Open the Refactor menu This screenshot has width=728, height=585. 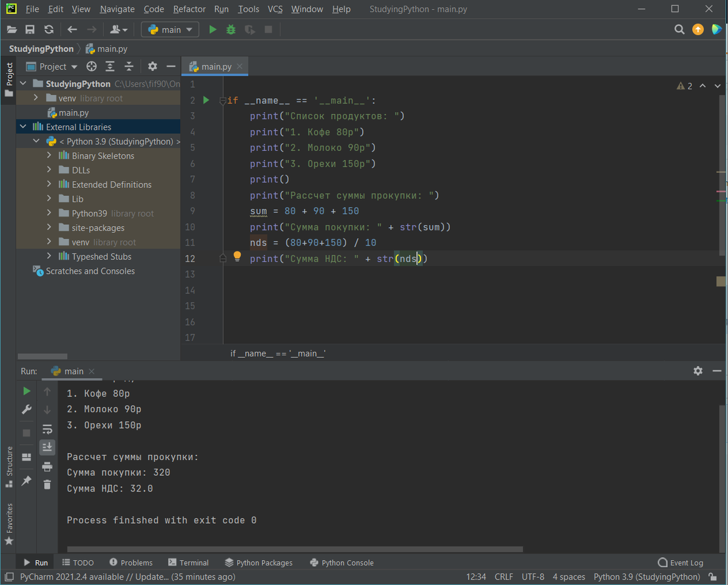pyautogui.click(x=189, y=9)
